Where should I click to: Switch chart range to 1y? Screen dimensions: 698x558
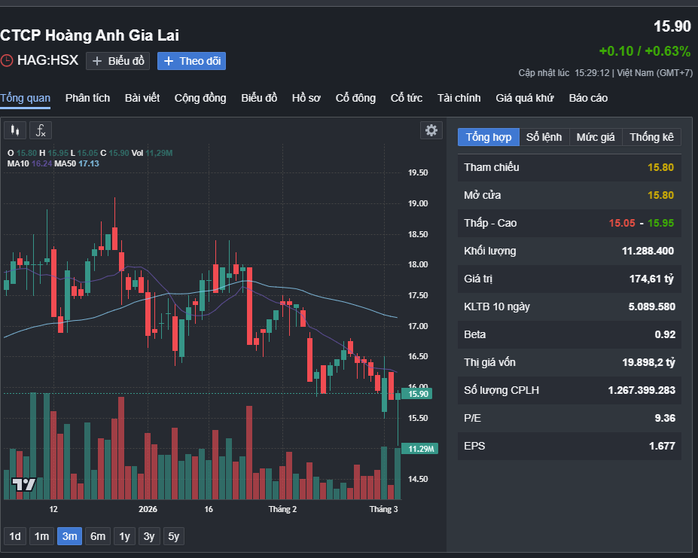coord(124,536)
